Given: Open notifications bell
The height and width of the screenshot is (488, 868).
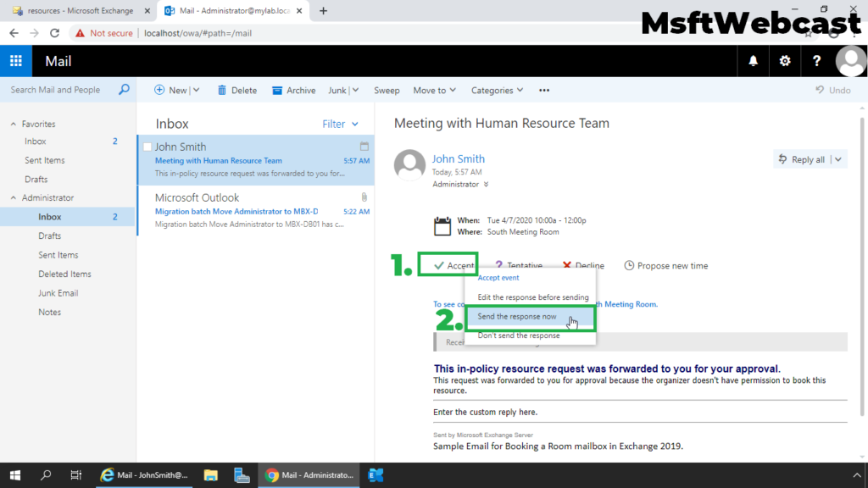Looking at the screenshot, I should 753,61.
